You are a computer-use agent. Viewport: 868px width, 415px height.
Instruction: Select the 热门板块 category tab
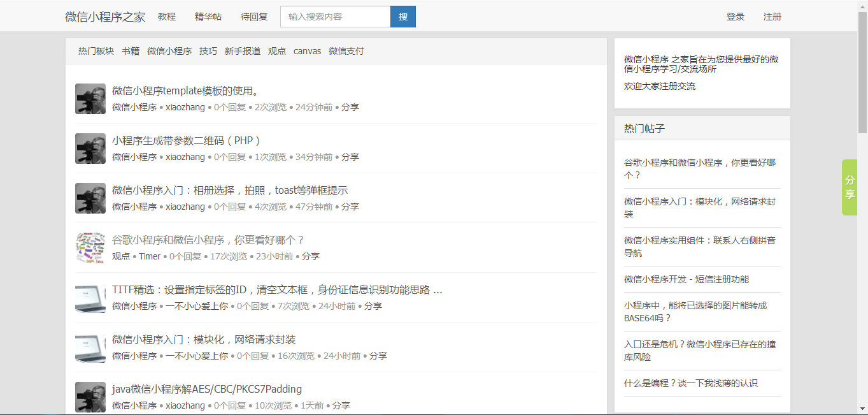(96, 51)
